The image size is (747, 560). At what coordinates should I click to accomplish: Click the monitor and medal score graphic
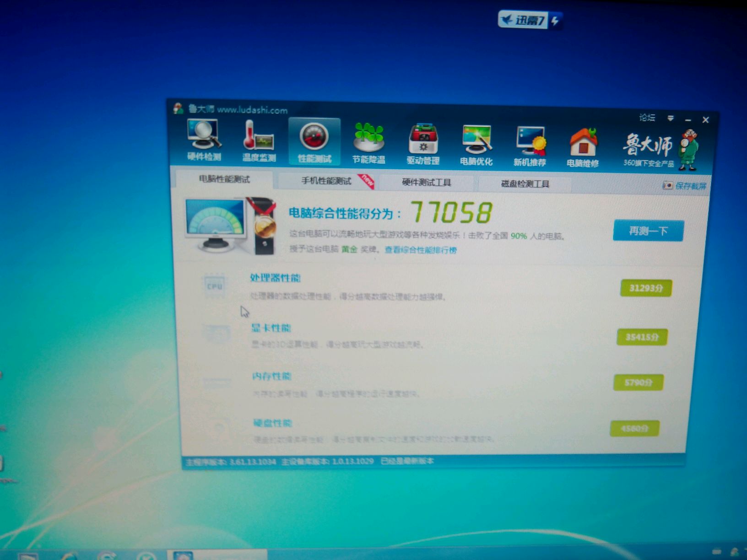[x=231, y=226]
